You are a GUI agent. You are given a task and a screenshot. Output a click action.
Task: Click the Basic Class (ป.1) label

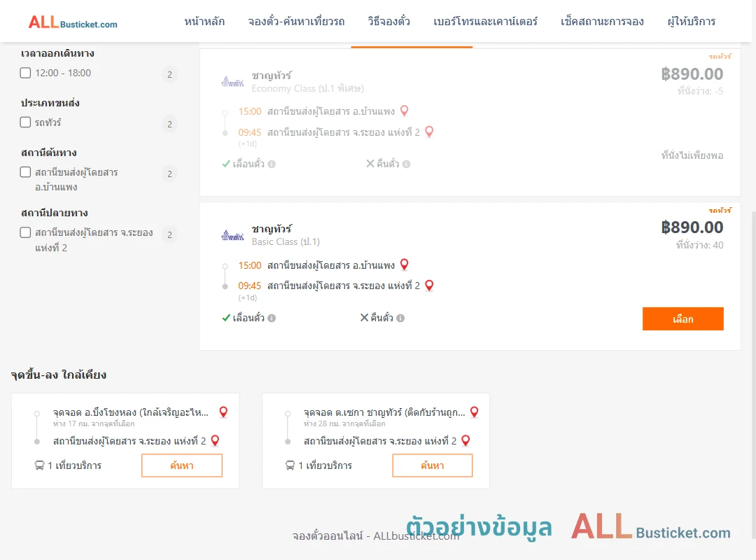[286, 241]
